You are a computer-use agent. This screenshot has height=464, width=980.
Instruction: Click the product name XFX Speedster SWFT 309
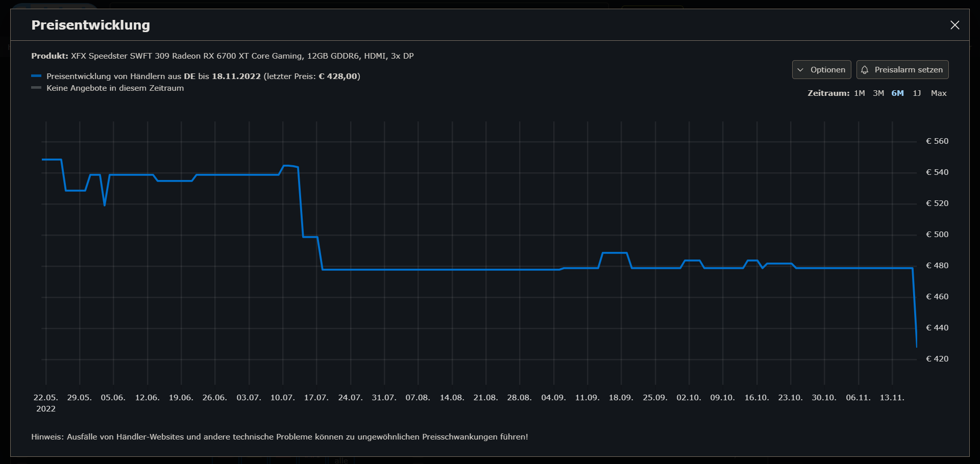242,56
